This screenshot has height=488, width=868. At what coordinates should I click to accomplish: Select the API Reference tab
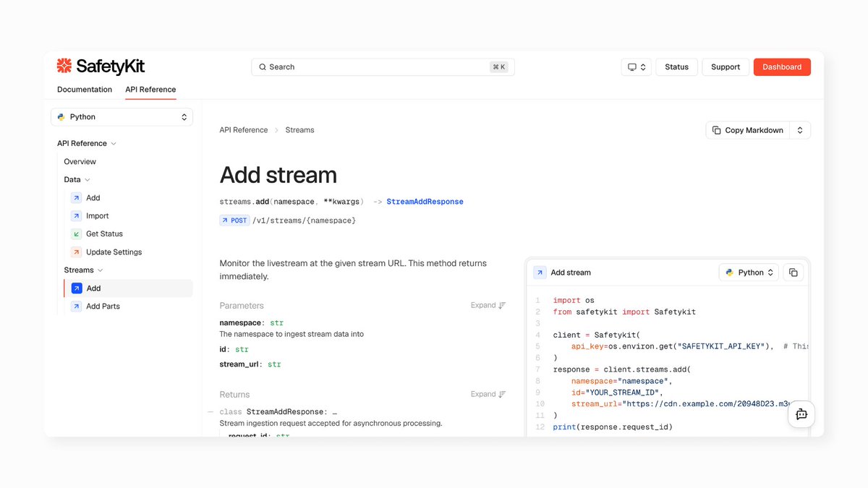click(x=150, y=90)
